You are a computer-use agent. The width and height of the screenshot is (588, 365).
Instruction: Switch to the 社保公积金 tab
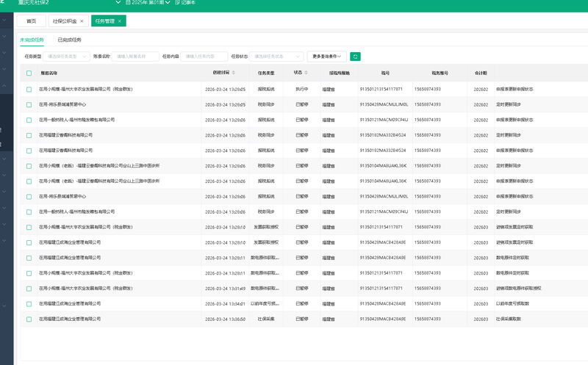pyautogui.click(x=65, y=21)
